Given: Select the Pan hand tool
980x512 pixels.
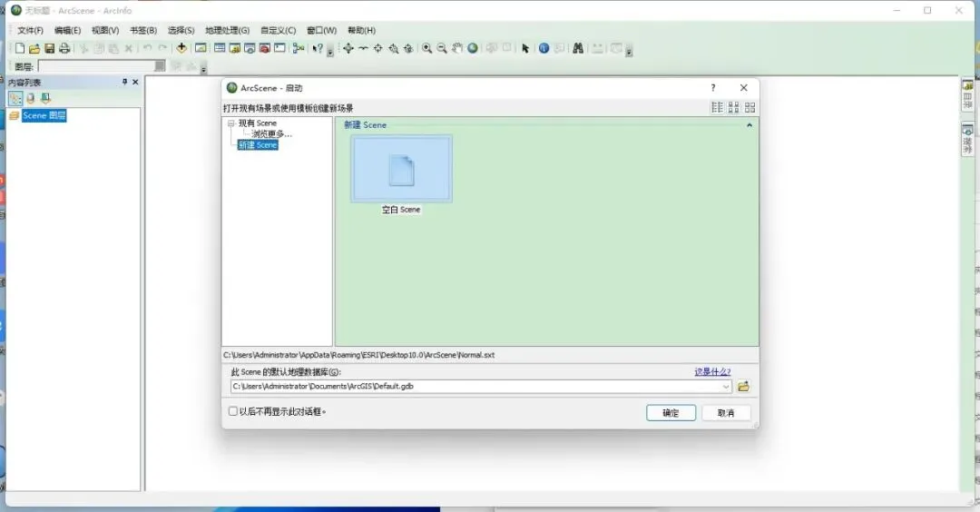Looking at the screenshot, I should coord(456,48).
